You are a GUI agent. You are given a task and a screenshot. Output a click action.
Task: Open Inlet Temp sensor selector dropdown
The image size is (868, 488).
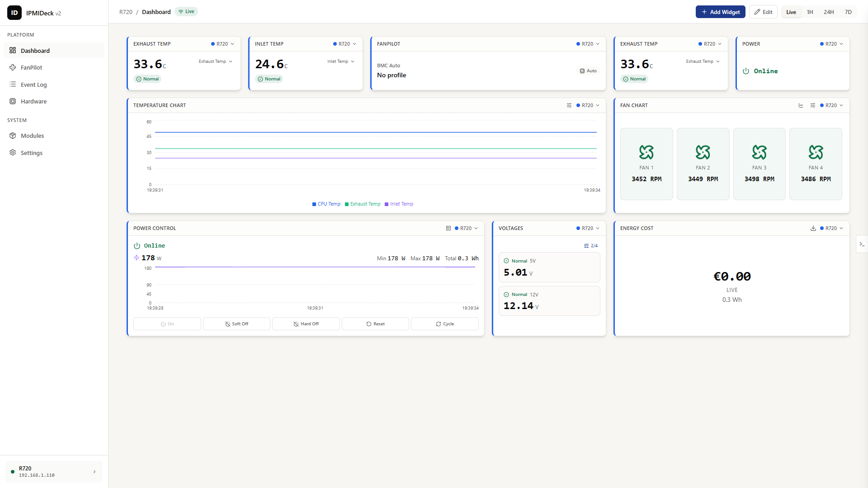(341, 61)
